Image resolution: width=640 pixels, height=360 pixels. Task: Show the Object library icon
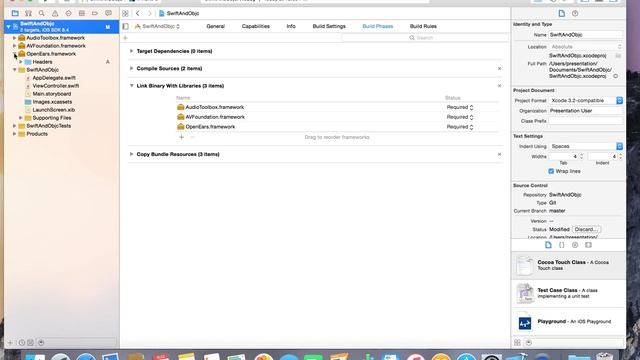pyautogui.click(x=575, y=245)
